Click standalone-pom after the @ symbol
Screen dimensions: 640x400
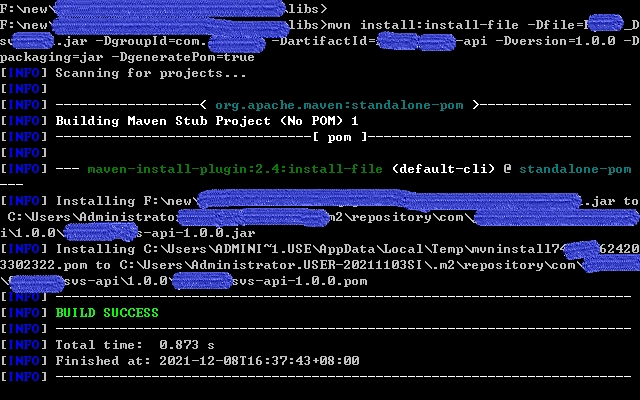pos(575,169)
